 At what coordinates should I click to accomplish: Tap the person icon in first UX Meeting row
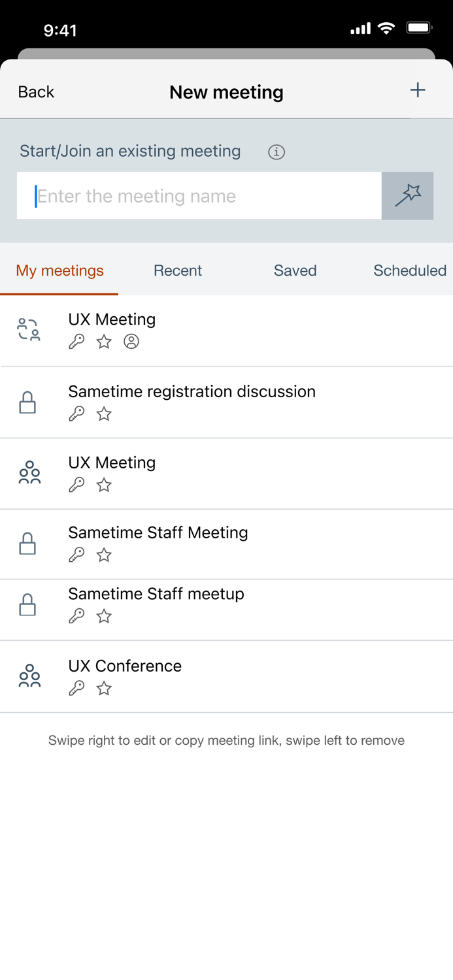click(x=131, y=341)
